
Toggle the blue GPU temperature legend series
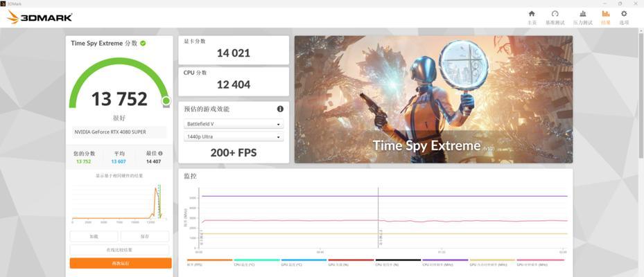[x=304, y=262]
